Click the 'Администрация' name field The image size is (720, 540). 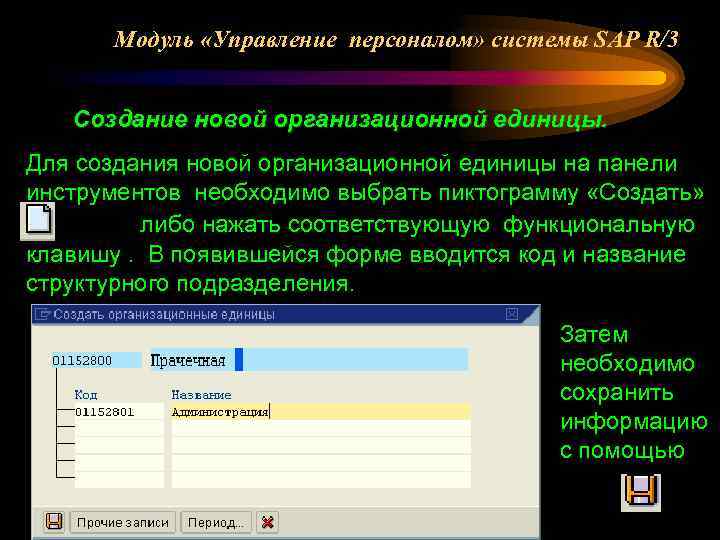(x=321, y=412)
